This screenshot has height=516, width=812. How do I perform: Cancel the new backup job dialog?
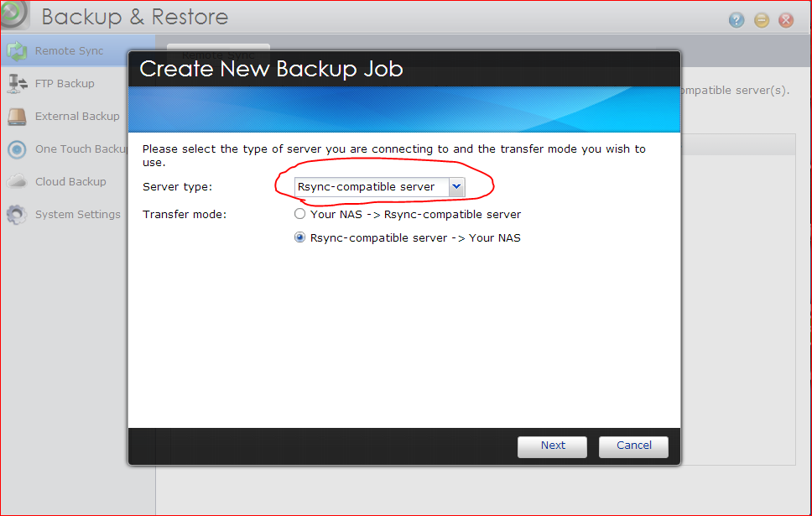633,446
